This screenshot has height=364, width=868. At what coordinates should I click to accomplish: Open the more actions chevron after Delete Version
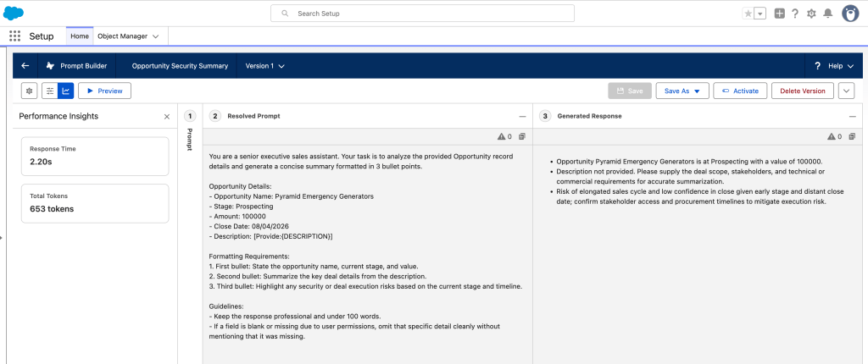click(847, 91)
